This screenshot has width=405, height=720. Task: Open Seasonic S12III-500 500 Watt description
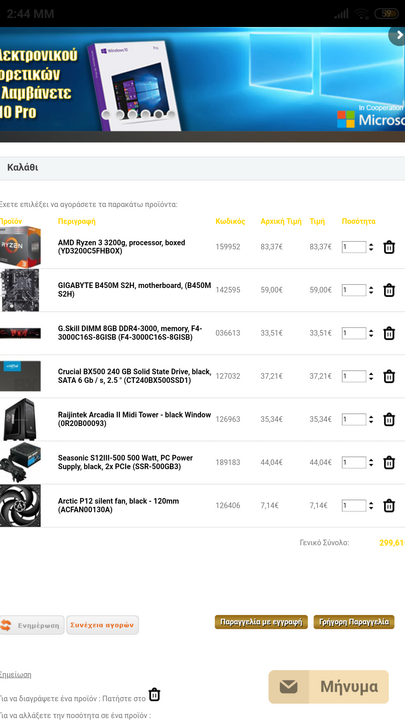pyautogui.click(x=125, y=463)
